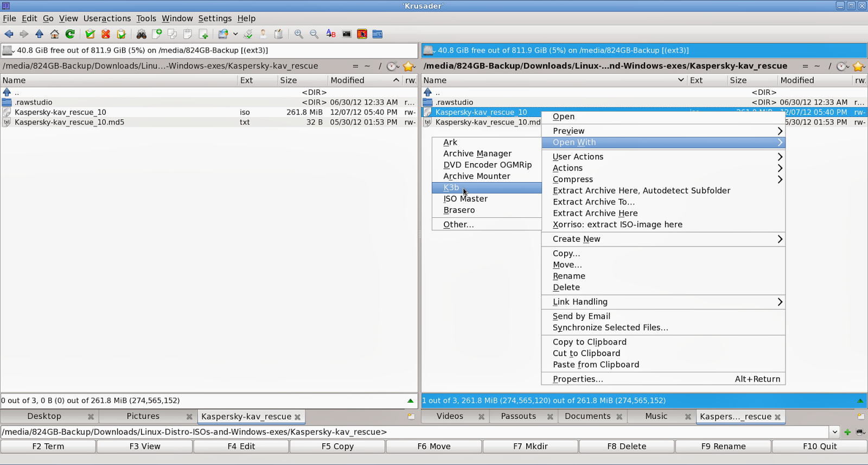The height and width of the screenshot is (465, 868).
Task: Go up one directory with the Up arrow
Action: coord(39,34)
